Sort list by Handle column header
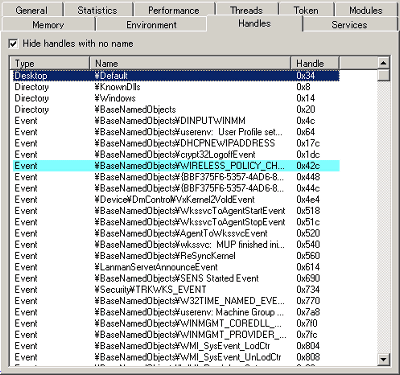The height and width of the screenshot is (375, 400). (315, 63)
